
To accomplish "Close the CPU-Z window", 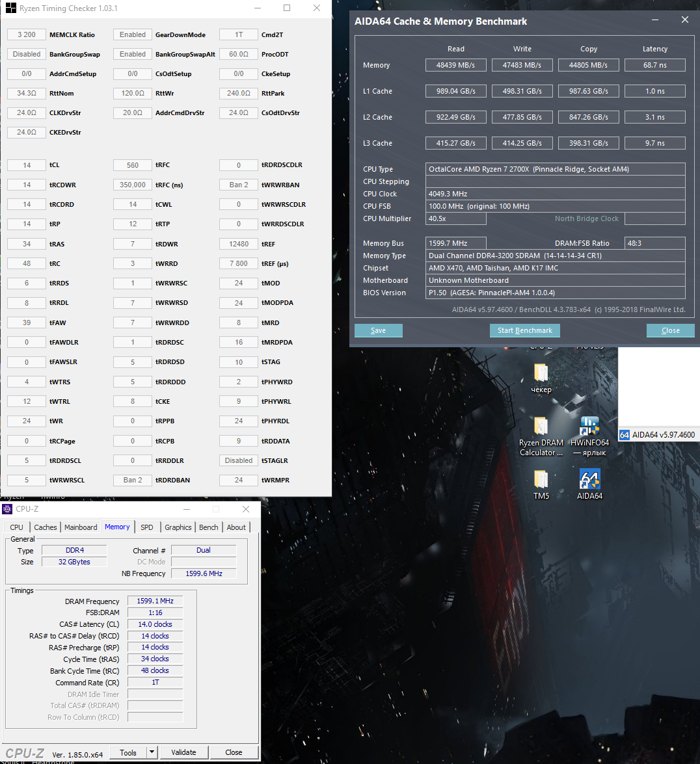I will pyautogui.click(x=246, y=509).
